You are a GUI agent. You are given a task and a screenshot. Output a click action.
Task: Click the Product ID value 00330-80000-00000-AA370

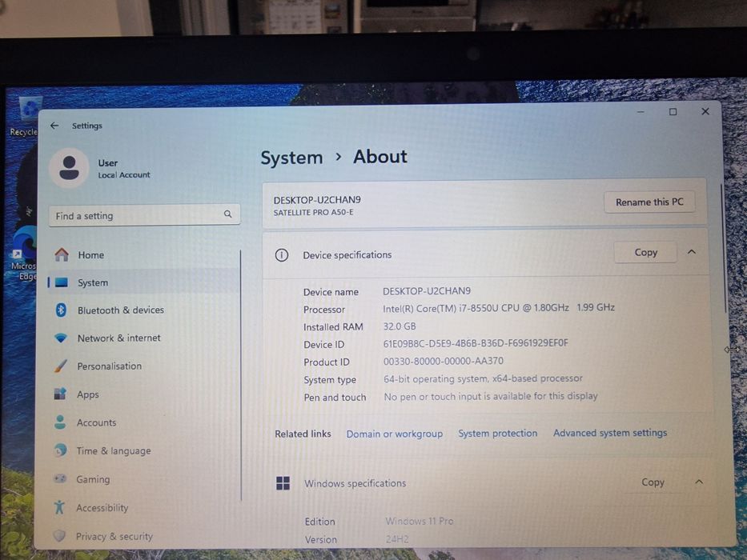(443, 361)
